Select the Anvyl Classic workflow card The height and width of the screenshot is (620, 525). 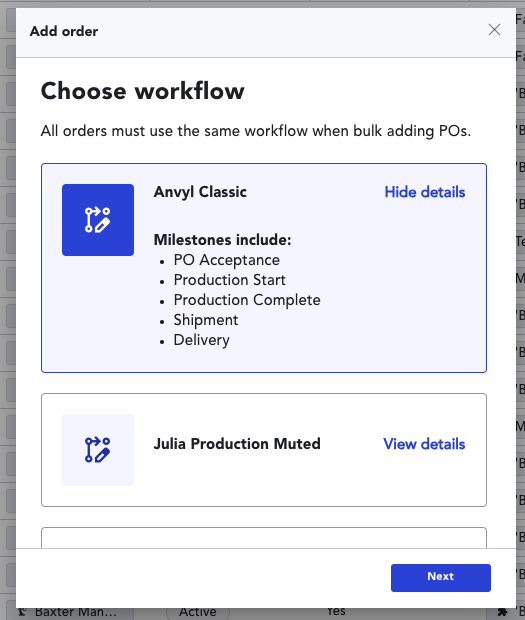264,268
